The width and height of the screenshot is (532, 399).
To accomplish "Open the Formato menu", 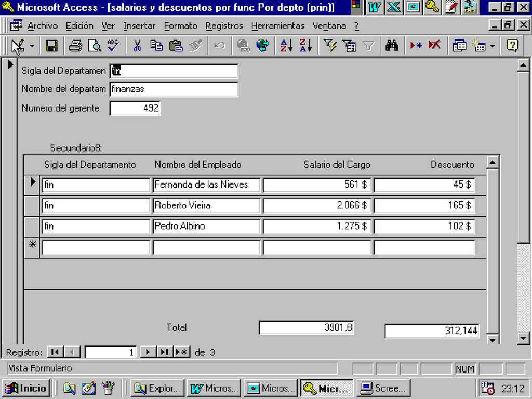I will tap(180, 26).
